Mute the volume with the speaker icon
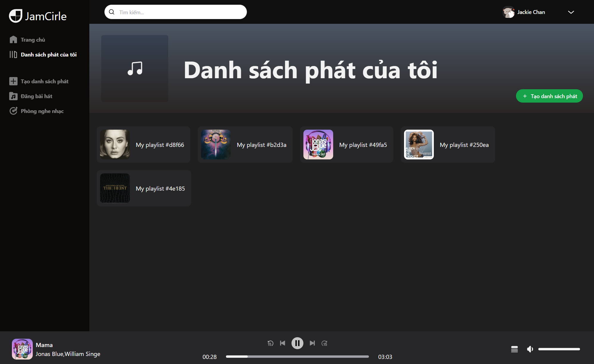 530,349
